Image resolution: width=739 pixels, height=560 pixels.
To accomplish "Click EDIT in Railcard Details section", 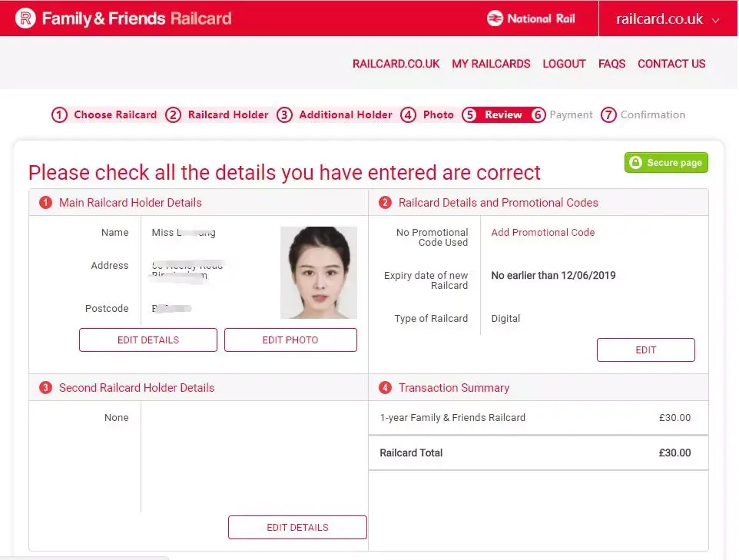I will (x=646, y=350).
